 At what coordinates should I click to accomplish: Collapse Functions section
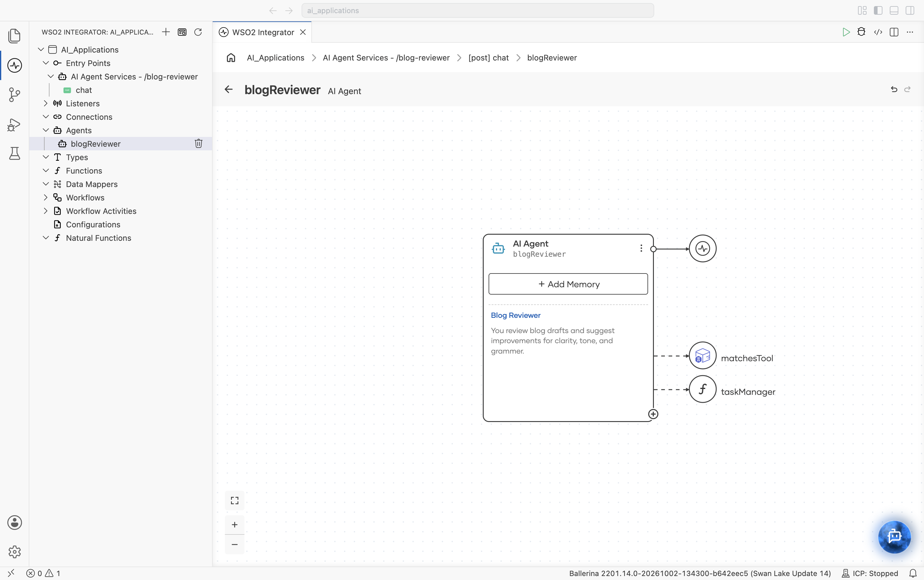click(46, 170)
